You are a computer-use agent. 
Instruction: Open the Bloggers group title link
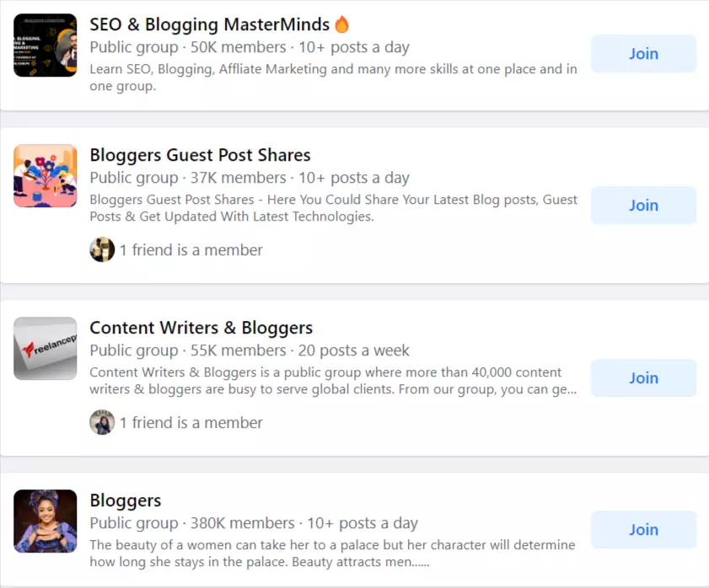[126, 500]
